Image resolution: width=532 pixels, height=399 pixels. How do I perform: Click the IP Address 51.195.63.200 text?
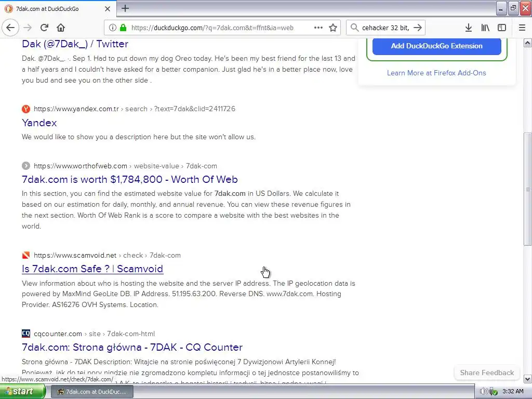pyautogui.click(x=175, y=294)
